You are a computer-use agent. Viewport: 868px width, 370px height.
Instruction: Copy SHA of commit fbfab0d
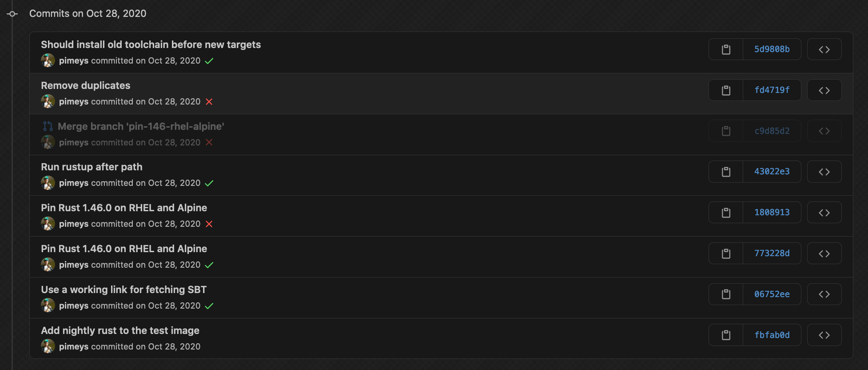point(726,335)
